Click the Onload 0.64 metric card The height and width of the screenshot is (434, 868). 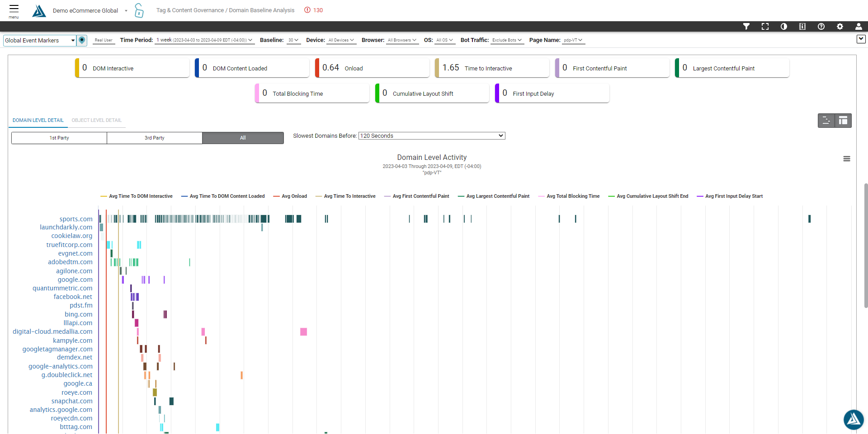(372, 68)
